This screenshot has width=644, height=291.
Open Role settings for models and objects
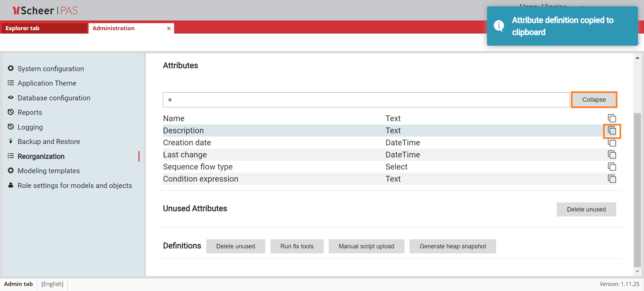(74, 186)
